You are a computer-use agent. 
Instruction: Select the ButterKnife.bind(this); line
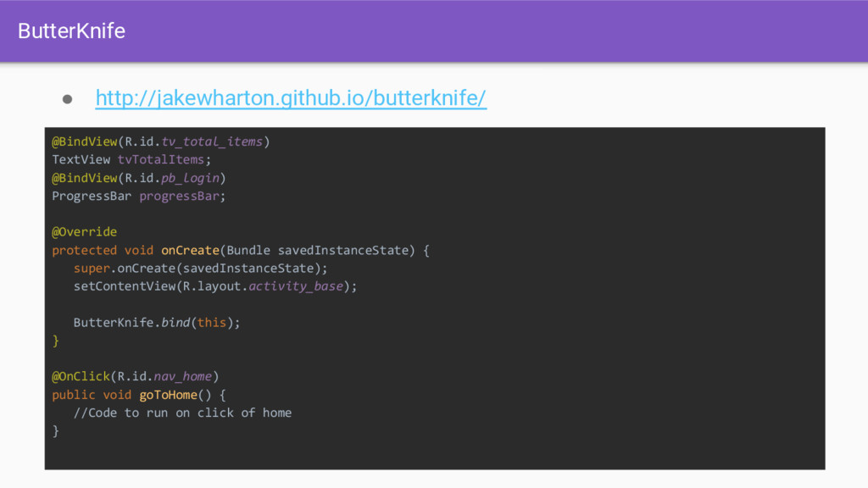click(x=157, y=323)
